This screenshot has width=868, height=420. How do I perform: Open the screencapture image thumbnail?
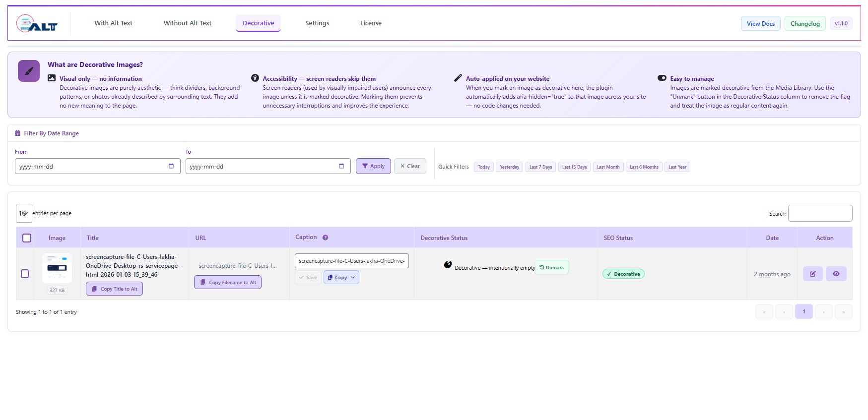[x=57, y=268]
